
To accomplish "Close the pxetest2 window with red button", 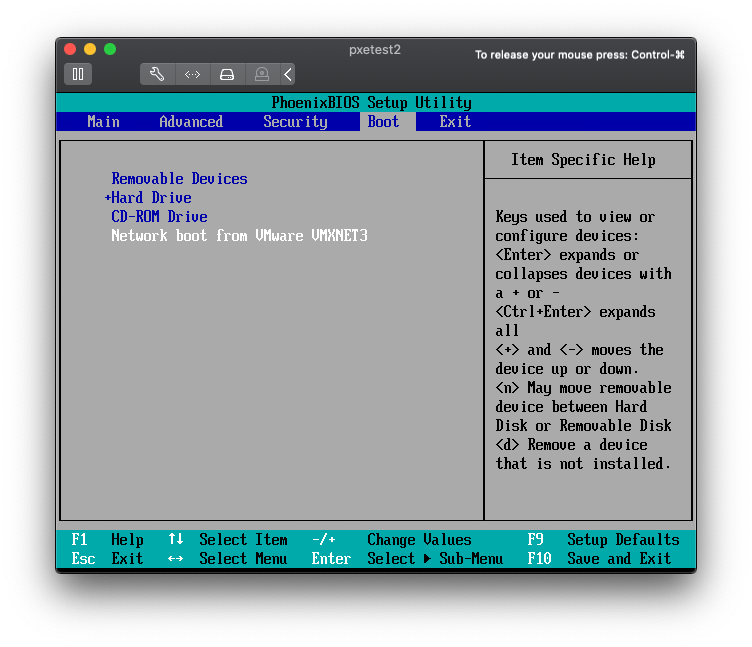I will [x=70, y=49].
